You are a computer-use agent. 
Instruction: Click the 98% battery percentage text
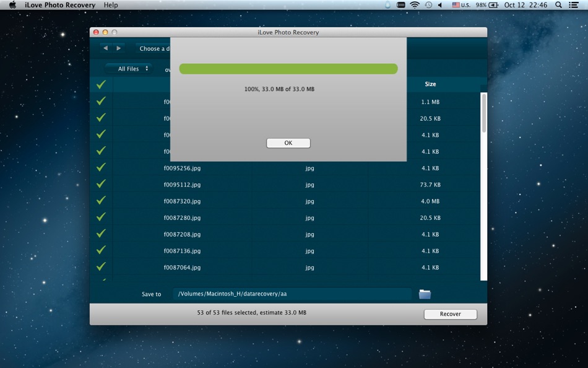point(481,5)
